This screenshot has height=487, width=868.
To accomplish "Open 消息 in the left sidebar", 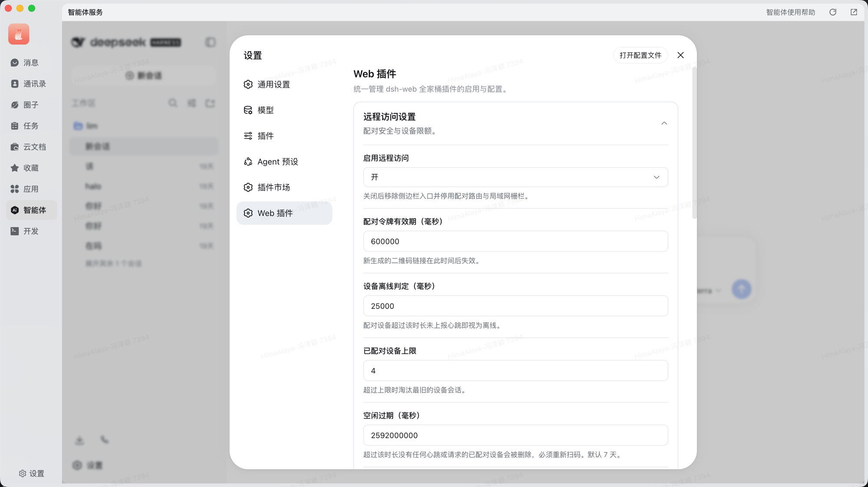I will point(31,63).
